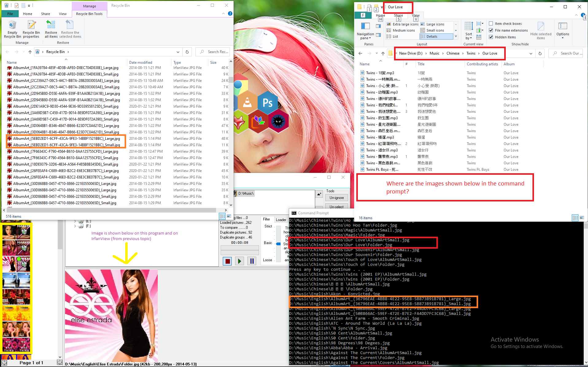Screen dimensions: 588x367
Task: Open the View tab of the Recycle Bin window
Action: coord(63,13)
